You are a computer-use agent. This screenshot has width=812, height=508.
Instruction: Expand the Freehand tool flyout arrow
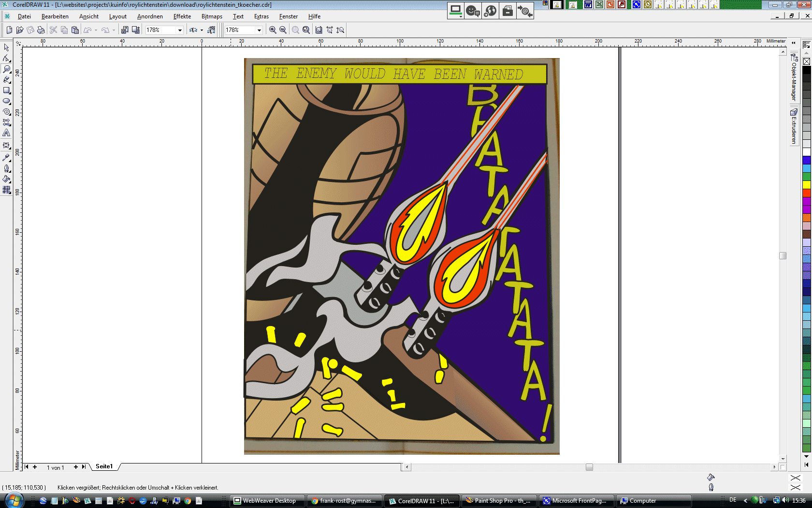[10, 83]
